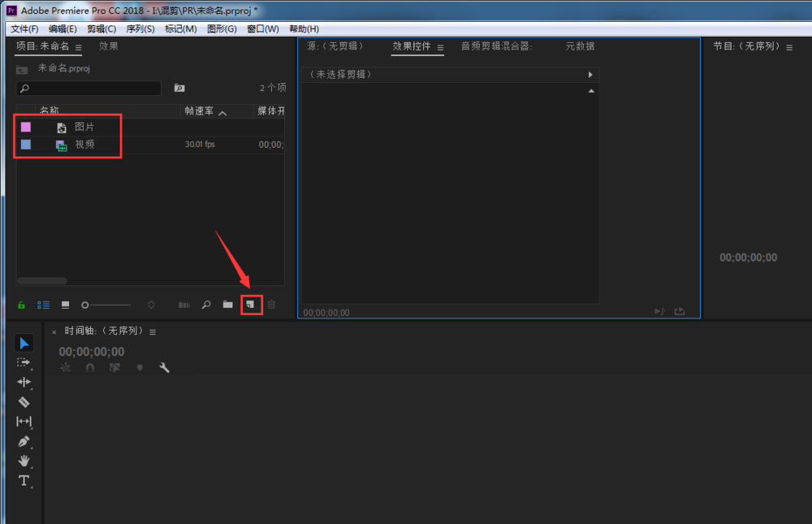This screenshot has height=524, width=812.
Task: Click the New Item icon in project panel
Action: coord(251,305)
